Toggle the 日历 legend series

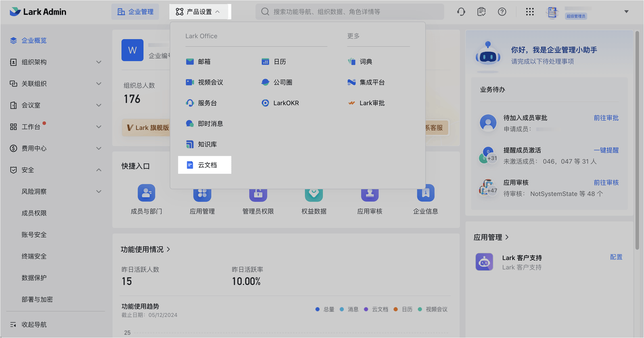point(403,309)
